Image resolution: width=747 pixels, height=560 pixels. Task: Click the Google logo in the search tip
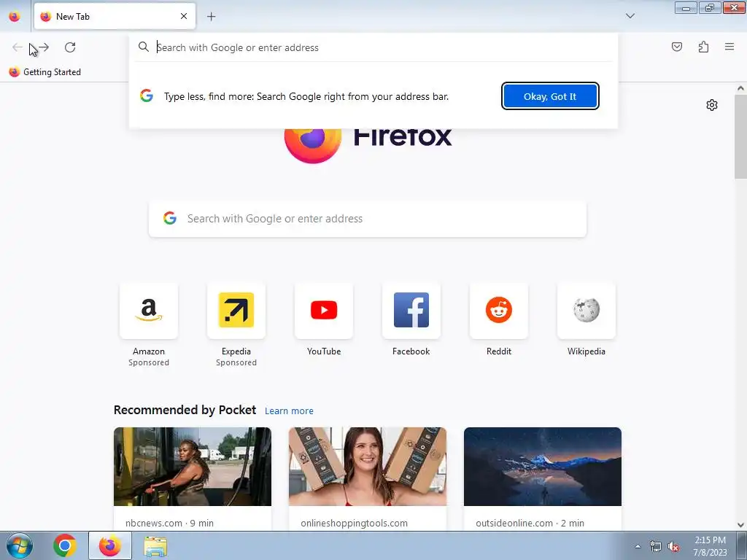pyautogui.click(x=147, y=96)
